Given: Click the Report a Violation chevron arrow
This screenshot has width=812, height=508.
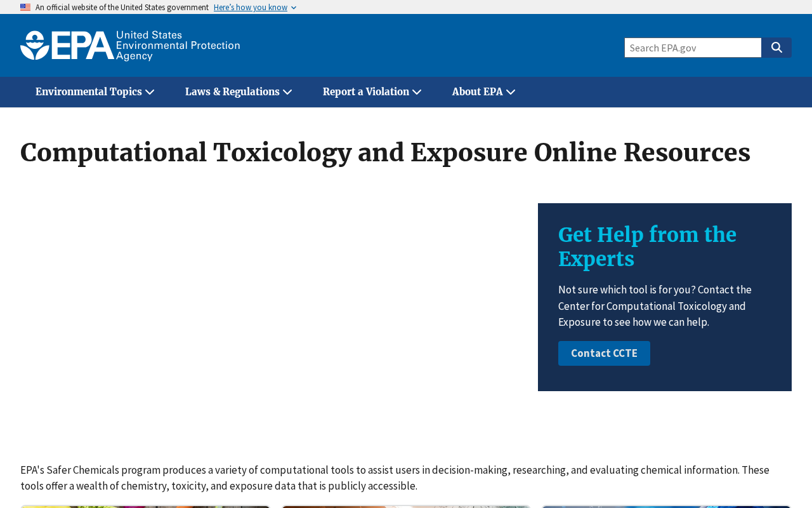Looking at the screenshot, I should point(417,92).
